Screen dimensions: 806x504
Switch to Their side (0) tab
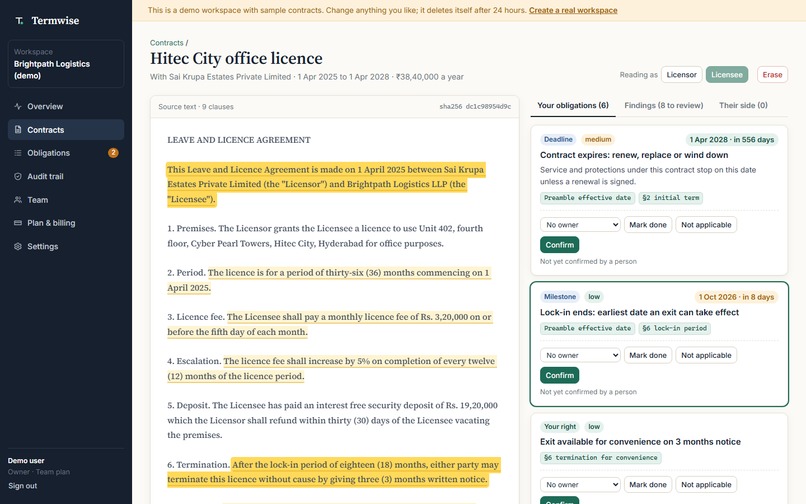[743, 105]
